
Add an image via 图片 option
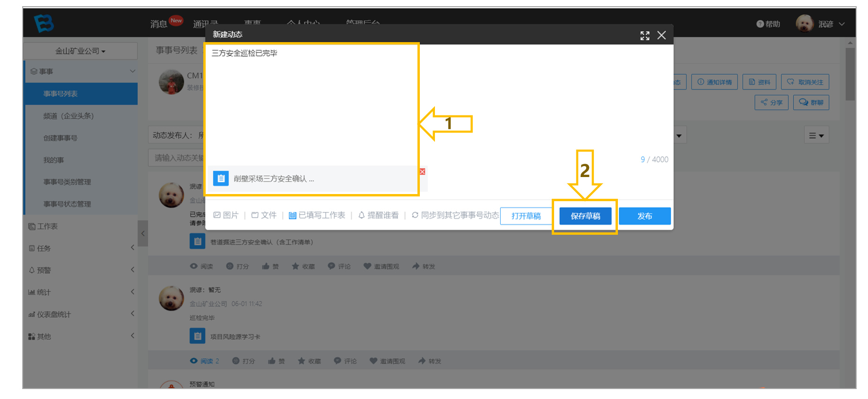click(x=226, y=215)
